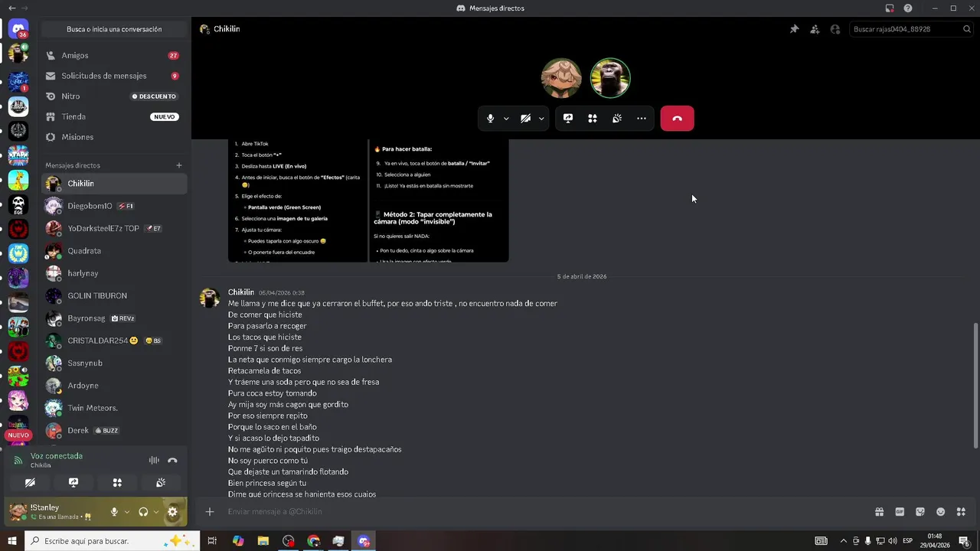Create a new DM with plus icon
Image resolution: width=980 pixels, height=551 pixels.
pos(179,165)
